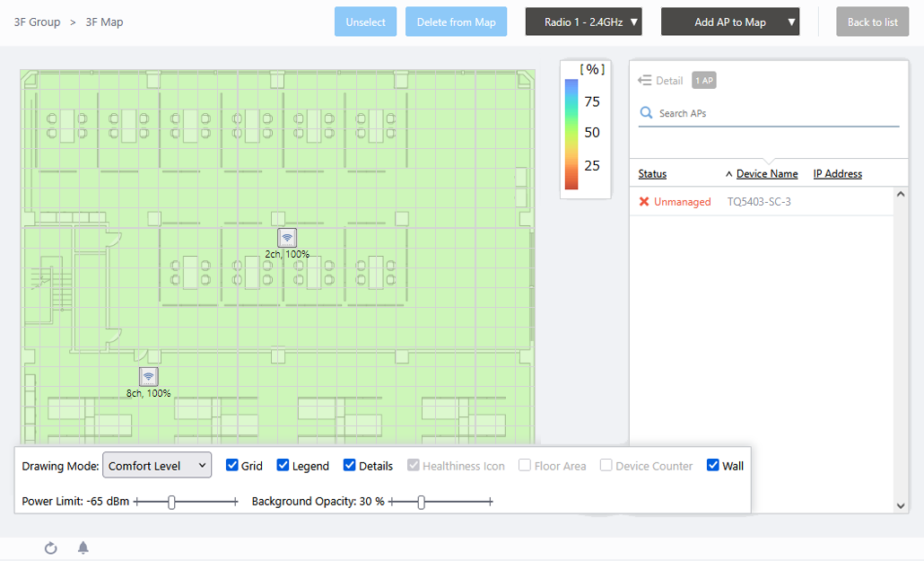Select the 8ch access point icon
This screenshot has width=924, height=561.
[149, 377]
